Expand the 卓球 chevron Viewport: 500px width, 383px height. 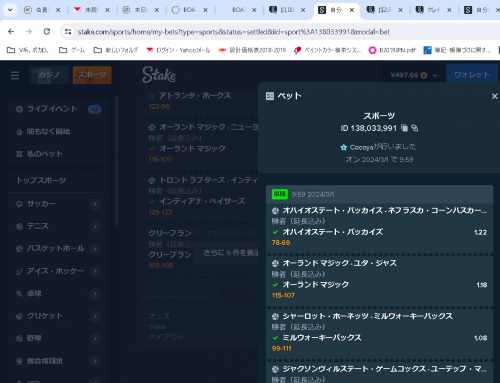click(x=95, y=294)
